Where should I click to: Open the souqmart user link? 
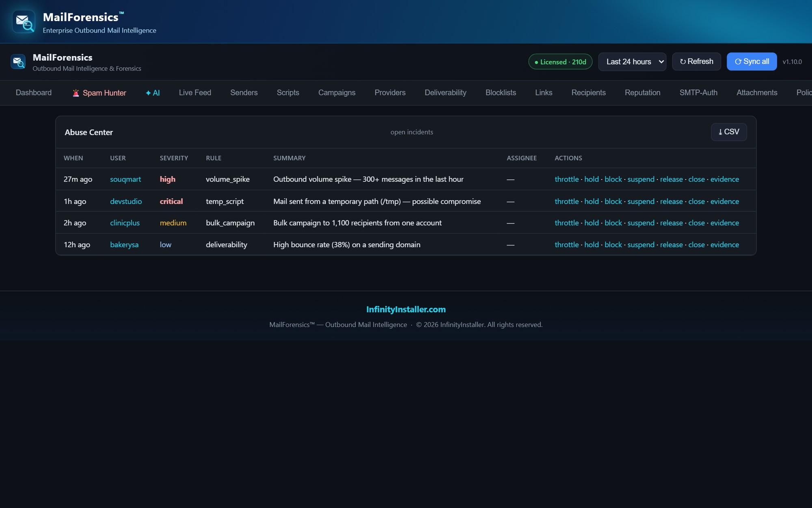pos(125,179)
